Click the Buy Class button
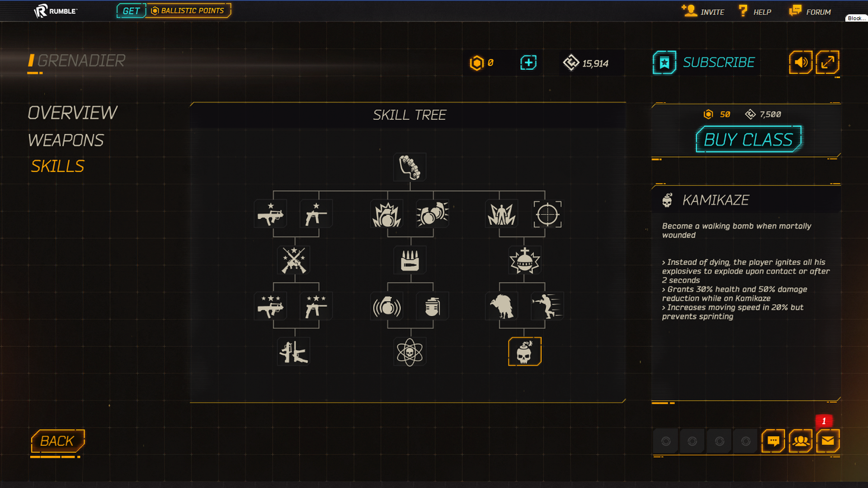This screenshot has height=488, width=868. 749,139
